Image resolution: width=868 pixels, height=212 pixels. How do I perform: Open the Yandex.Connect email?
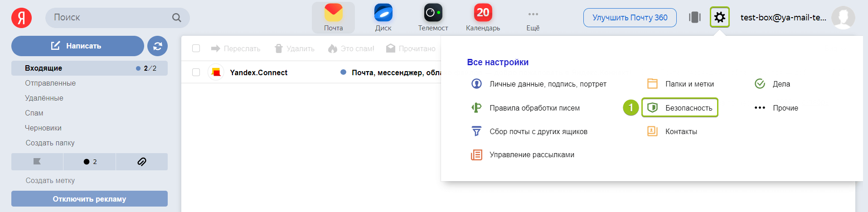311,72
